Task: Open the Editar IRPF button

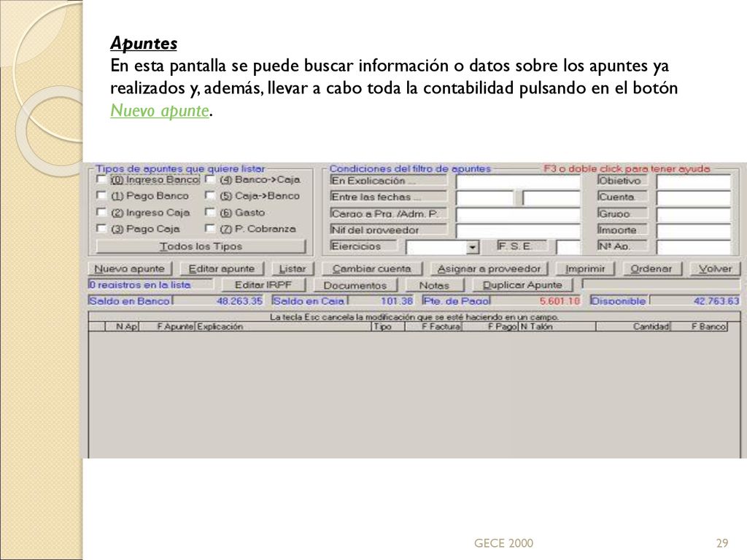Action: click(263, 285)
